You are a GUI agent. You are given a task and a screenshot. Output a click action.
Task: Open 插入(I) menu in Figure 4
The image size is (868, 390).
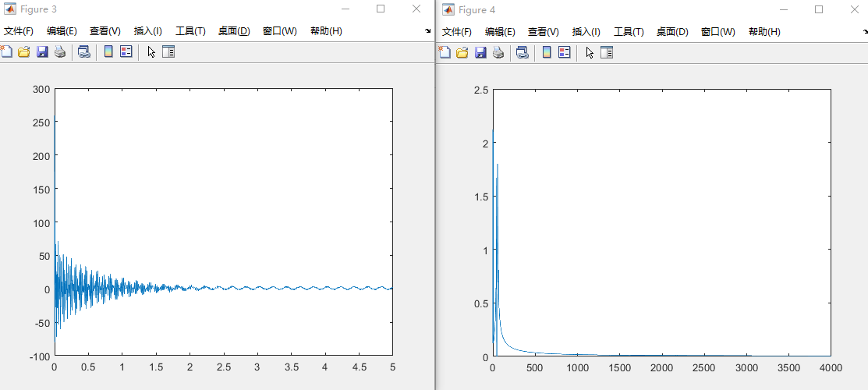pyautogui.click(x=586, y=31)
